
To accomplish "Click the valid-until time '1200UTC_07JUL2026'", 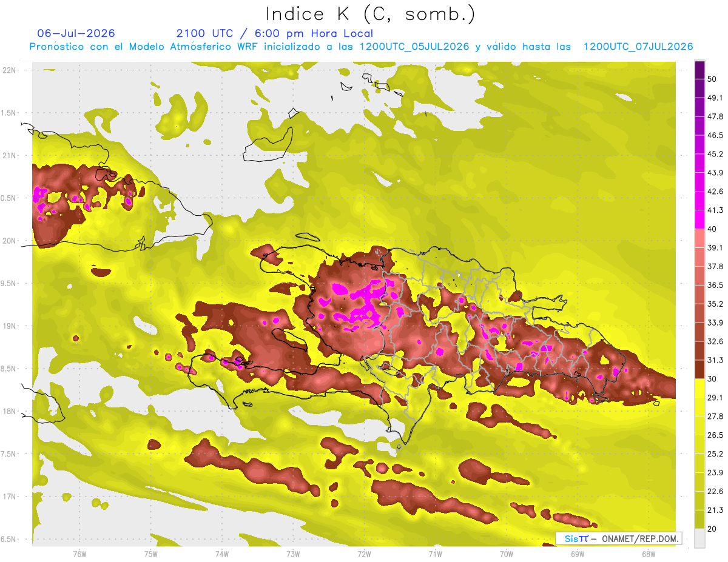I will 638,47.
